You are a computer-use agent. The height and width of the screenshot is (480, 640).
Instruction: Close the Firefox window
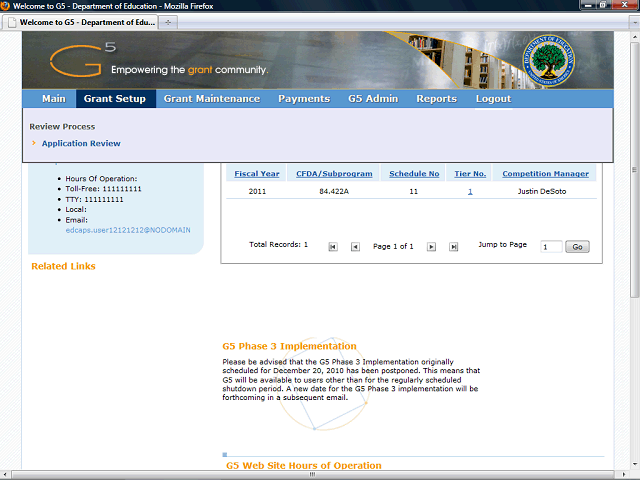coord(624,5)
